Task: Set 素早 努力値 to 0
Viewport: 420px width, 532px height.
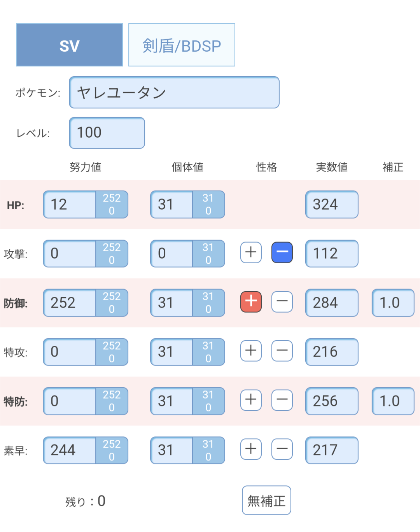Action: (x=112, y=457)
